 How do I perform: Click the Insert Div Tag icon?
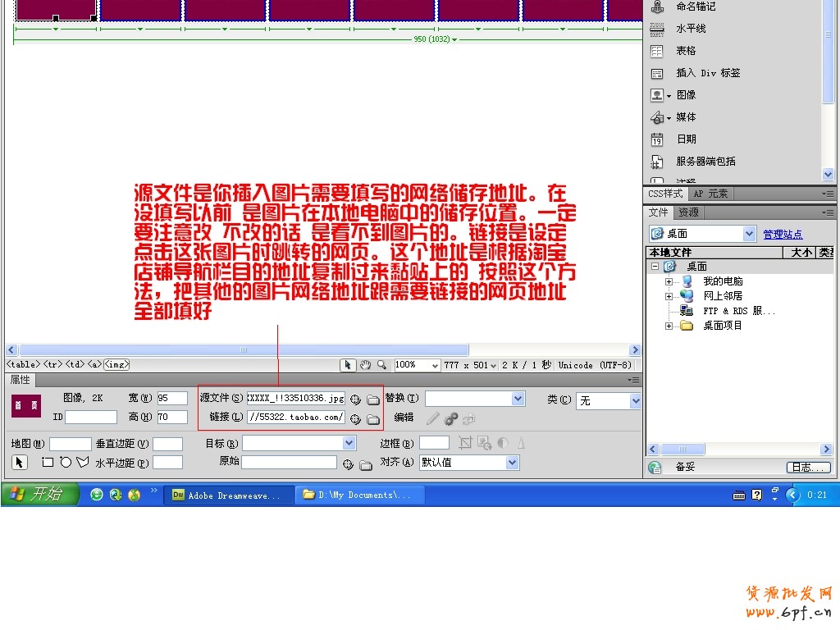click(x=657, y=73)
